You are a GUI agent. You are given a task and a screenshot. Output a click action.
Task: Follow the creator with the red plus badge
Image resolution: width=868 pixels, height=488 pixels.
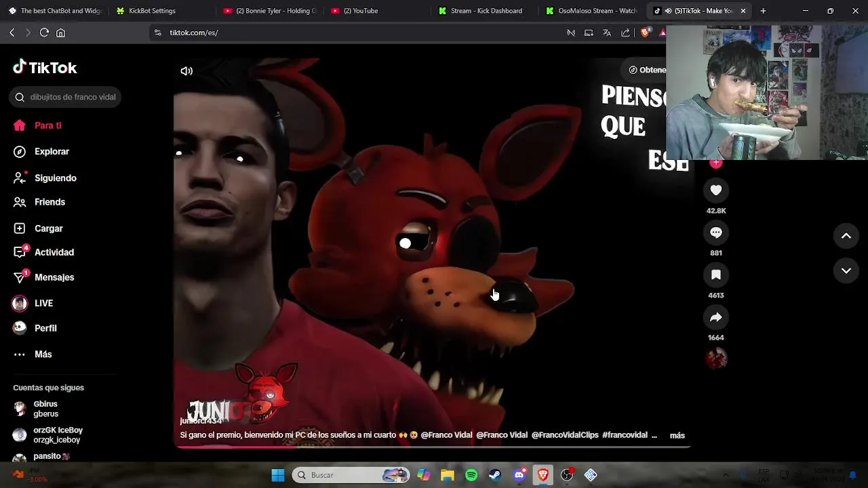click(x=716, y=163)
